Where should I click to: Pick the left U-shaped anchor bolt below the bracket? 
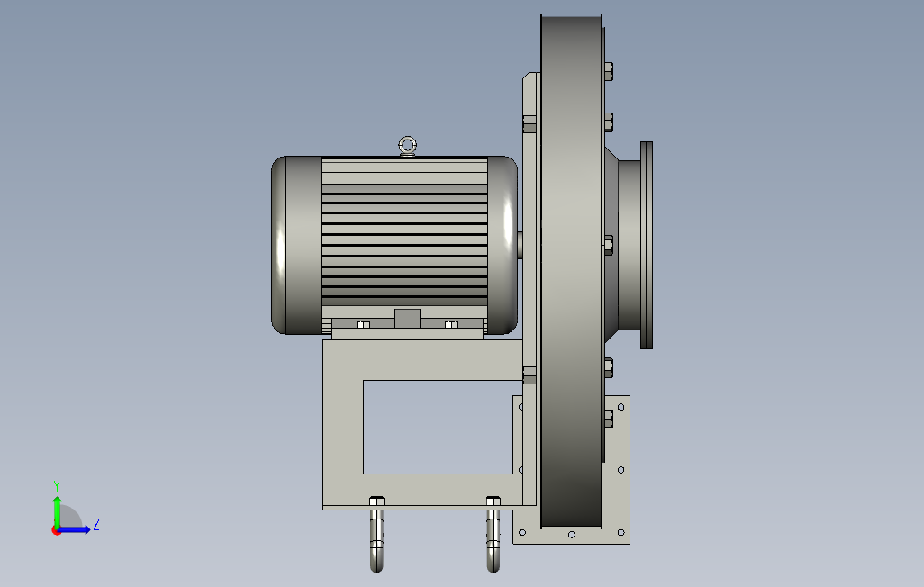tap(376, 535)
